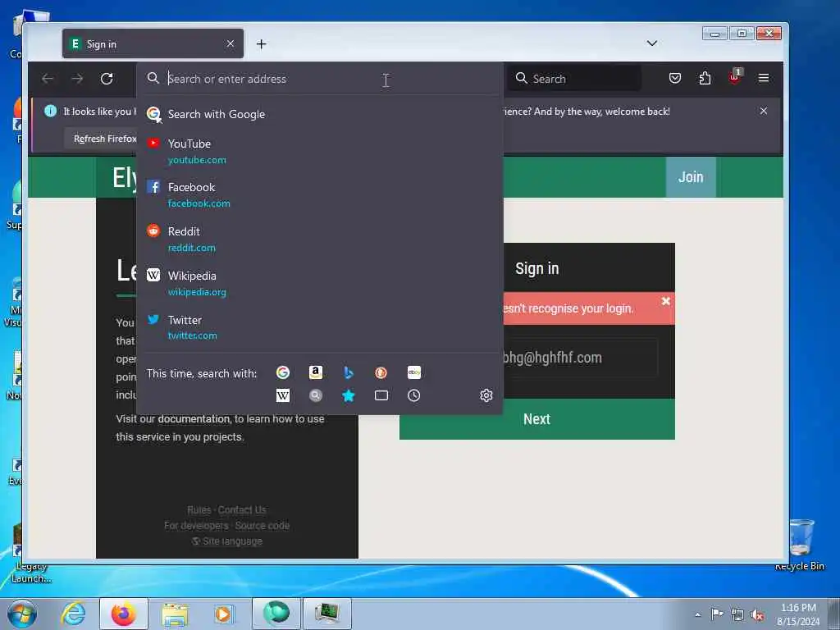Select the Sign in browser tab

153,43
